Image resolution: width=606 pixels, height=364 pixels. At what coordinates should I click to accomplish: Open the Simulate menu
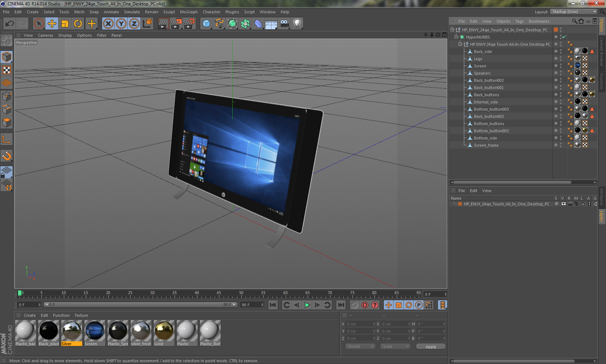coord(132,12)
